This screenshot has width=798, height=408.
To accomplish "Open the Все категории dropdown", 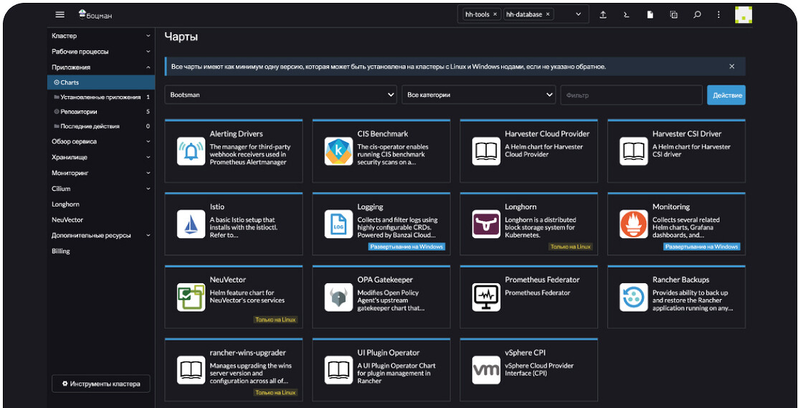I will [x=478, y=94].
